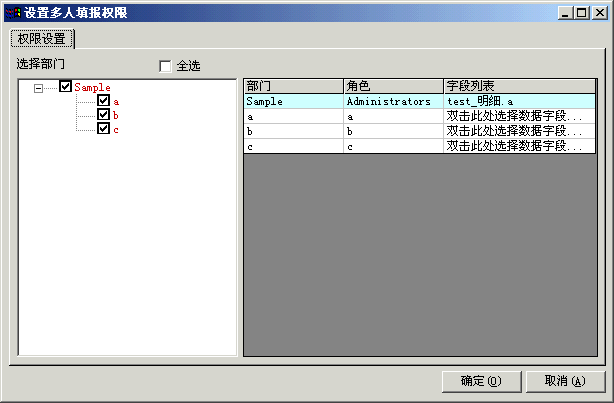Click the 角色 column header
614x403 pixels.
point(394,86)
